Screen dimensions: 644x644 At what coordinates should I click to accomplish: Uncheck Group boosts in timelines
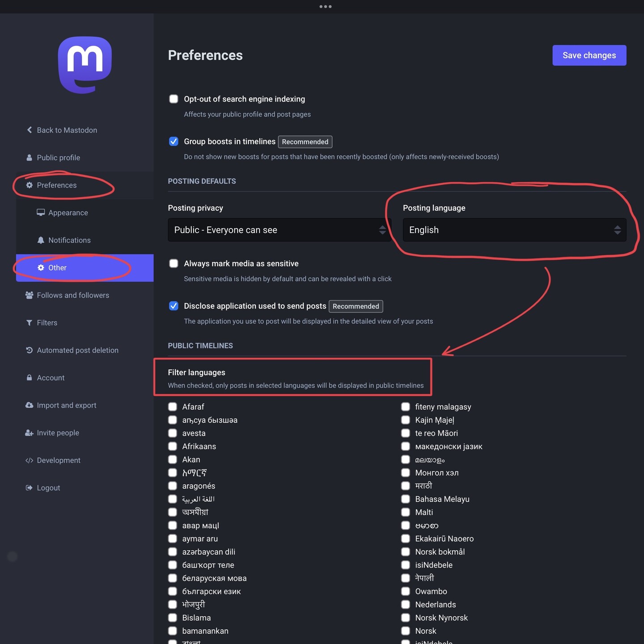pos(174,141)
